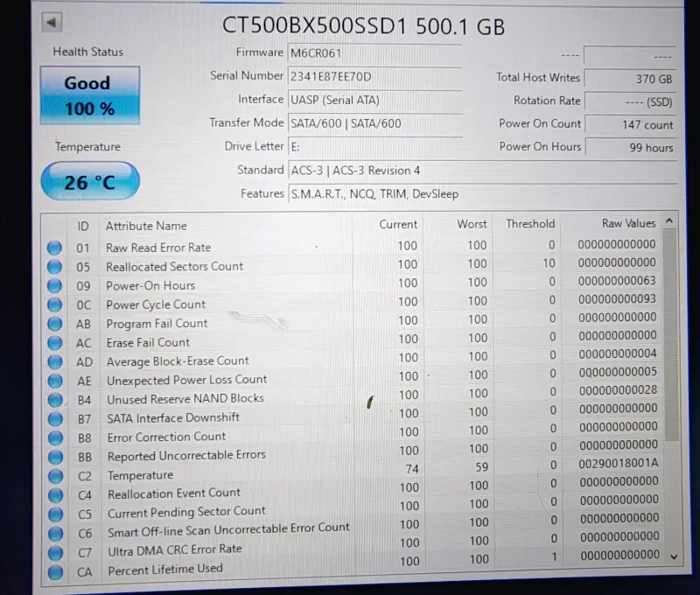Click the Percent Lifetime Used attribute name
Viewport: 700px width, 595px height.
pyautogui.click(x=165, y=570)
